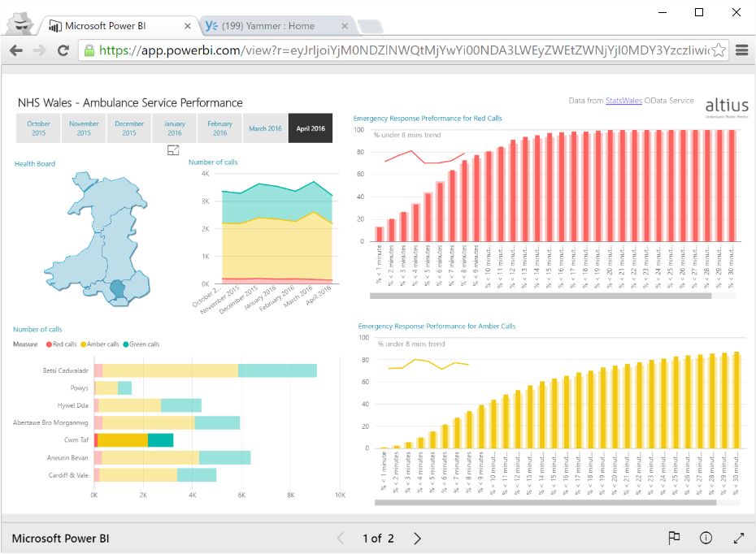Image resolution: width=756 pixels, height=554 pixels.
Task: Click the 'Microsoft Power BI' footer label
Action: (x=60, y=539)
